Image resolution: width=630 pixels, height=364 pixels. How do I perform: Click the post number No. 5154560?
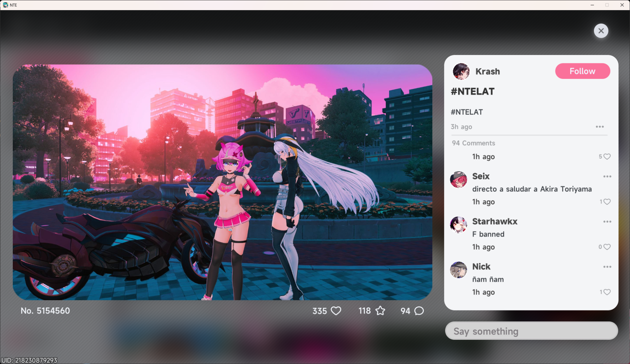tap(45, 311)
